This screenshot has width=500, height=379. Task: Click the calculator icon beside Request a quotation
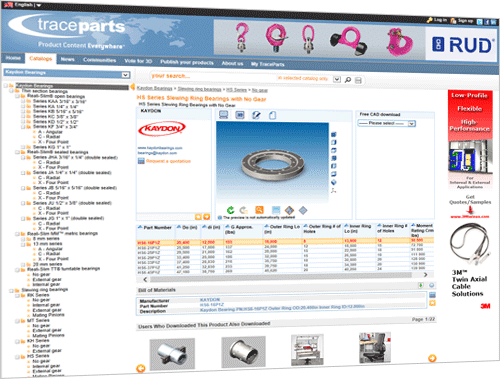tap(141, 161)
